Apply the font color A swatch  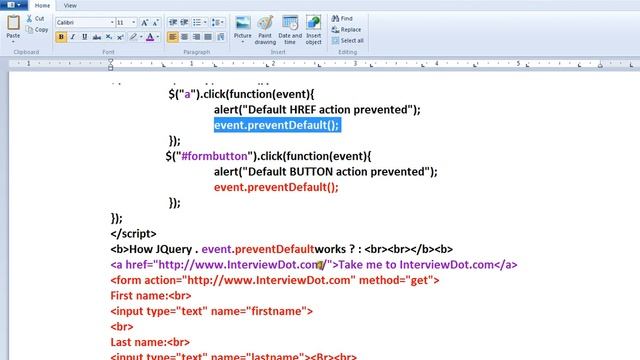[150, 37]
